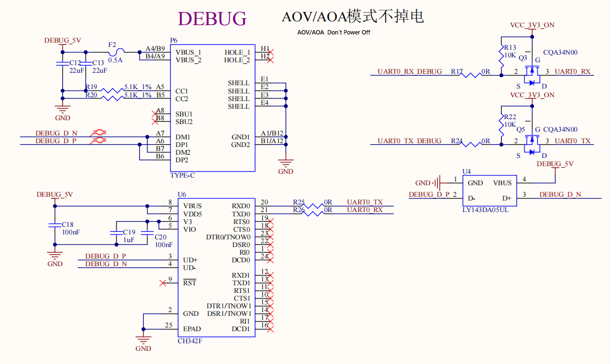Click the U4 LY143DA05UL component body
This screenshot has width=610, height=364.
click(489, 191)
